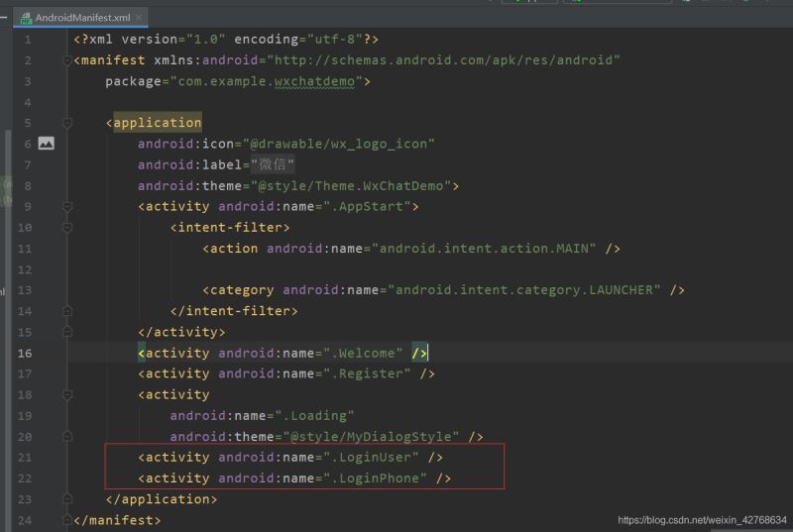Click line number 4 in the gutter

pos(28,102)
